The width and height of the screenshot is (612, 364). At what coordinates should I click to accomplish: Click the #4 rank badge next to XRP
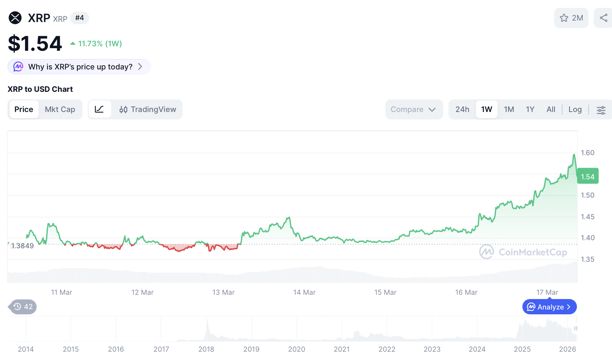80,18
